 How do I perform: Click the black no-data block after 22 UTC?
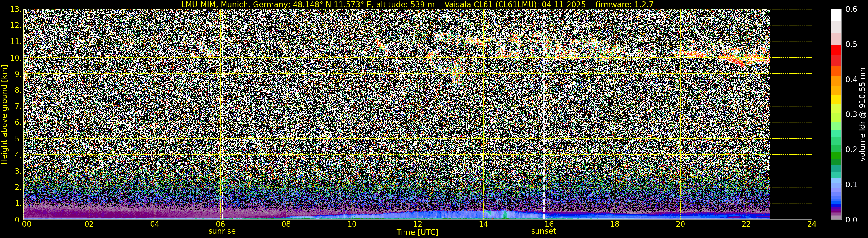tap(791, 114)
